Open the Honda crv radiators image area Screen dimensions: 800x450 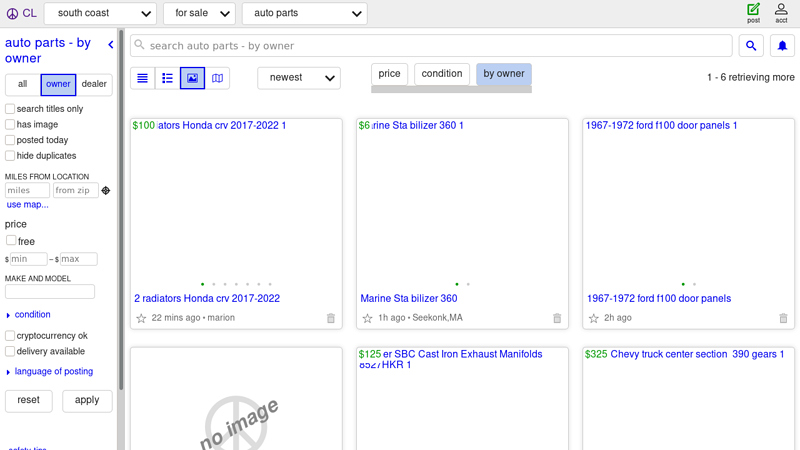tap(237, 206)
